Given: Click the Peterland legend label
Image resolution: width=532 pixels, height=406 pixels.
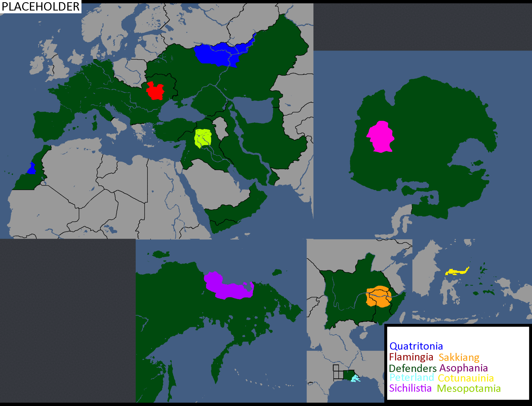Looking at the screenshot, I should 411,377.
